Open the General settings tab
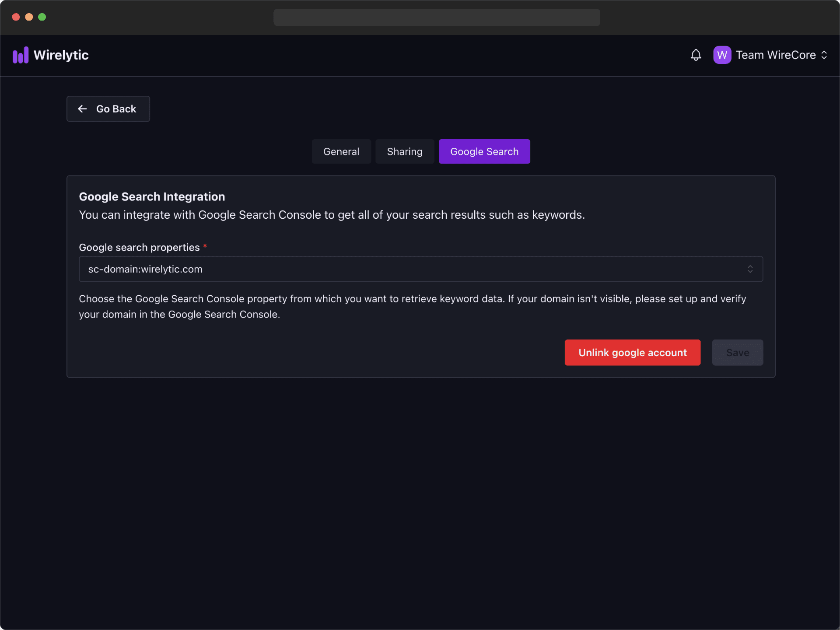 click(x=341, y=151)
